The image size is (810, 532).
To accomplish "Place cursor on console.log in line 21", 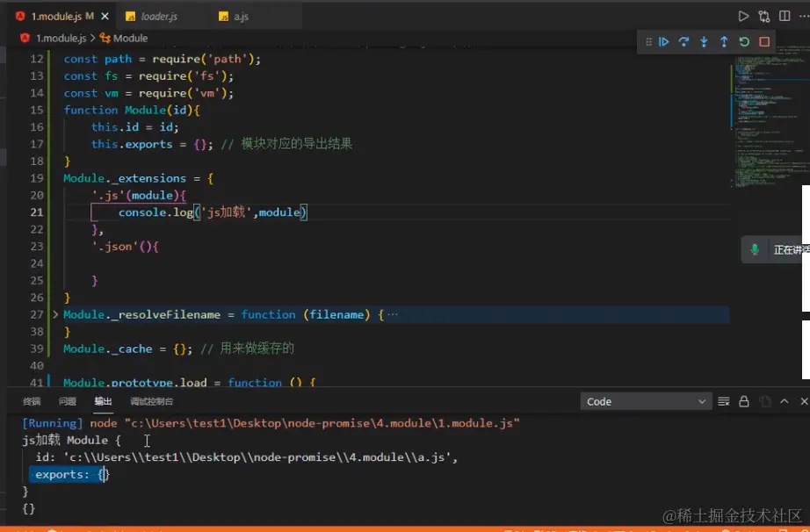I will point(155,212).
